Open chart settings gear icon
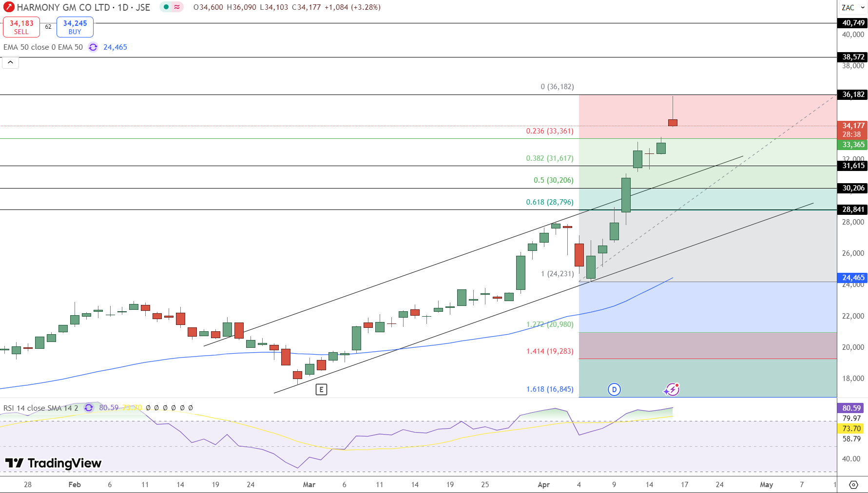 (x=853, y=485)
